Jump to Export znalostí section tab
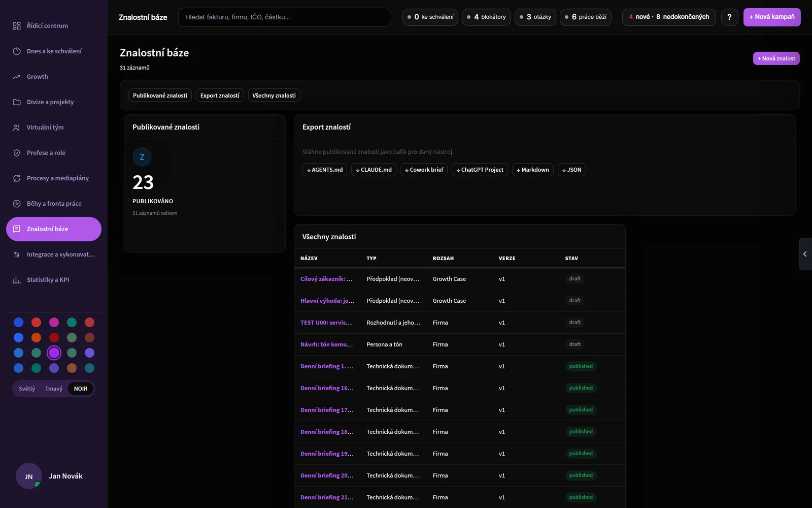 (220, 96)
